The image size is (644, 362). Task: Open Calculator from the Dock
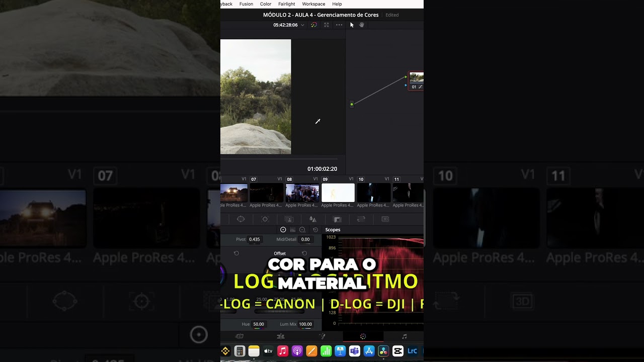point(239,351)
